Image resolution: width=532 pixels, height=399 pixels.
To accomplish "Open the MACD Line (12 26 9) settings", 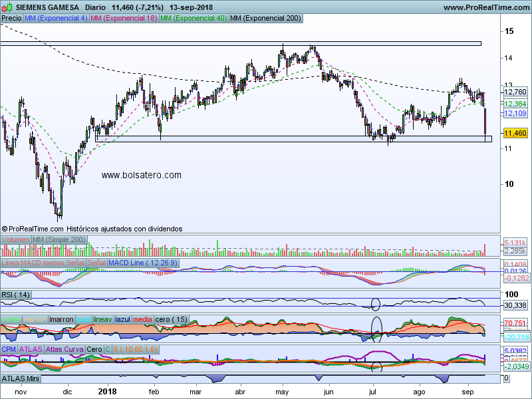I will click(142, 263).
